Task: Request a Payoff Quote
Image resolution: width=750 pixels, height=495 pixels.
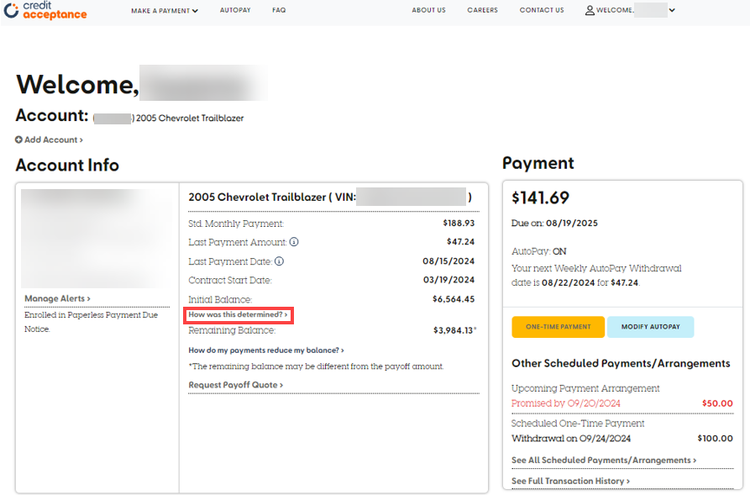Action: (x=235, y=385)
